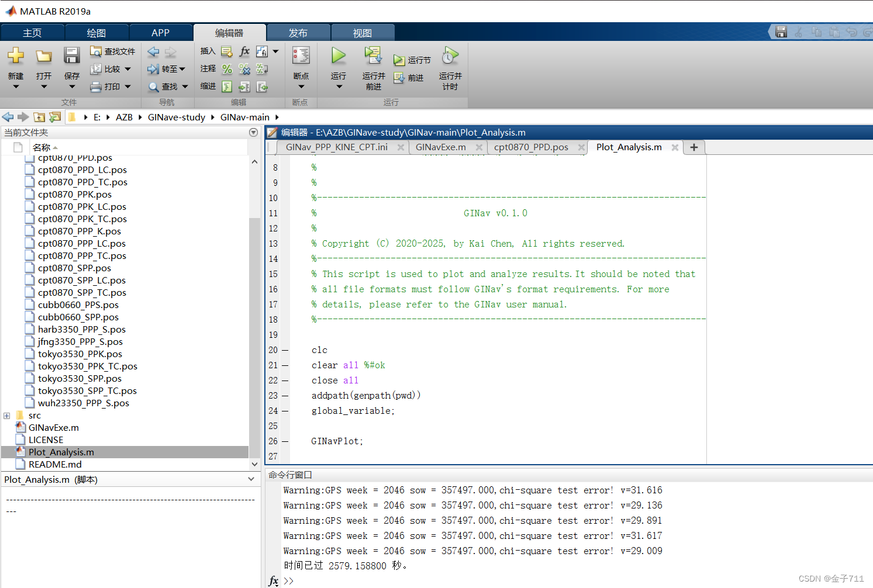Open the New (新建) dropdown arrow

[16, 87]
